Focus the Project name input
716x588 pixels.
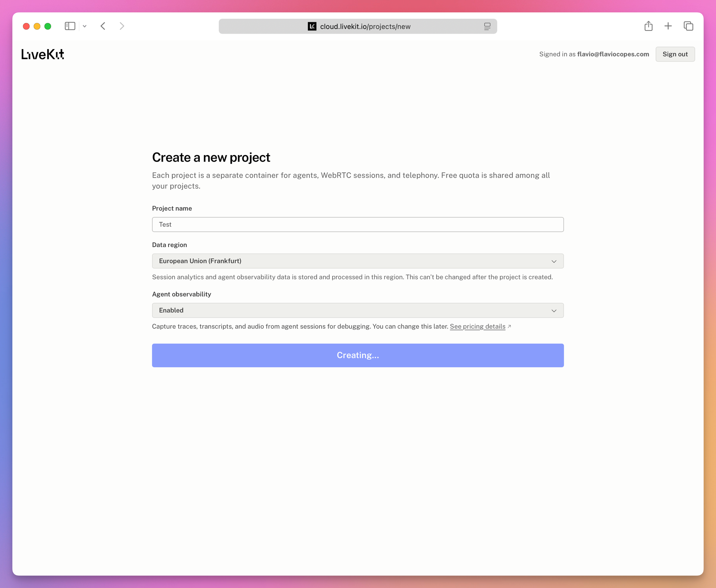358,225
